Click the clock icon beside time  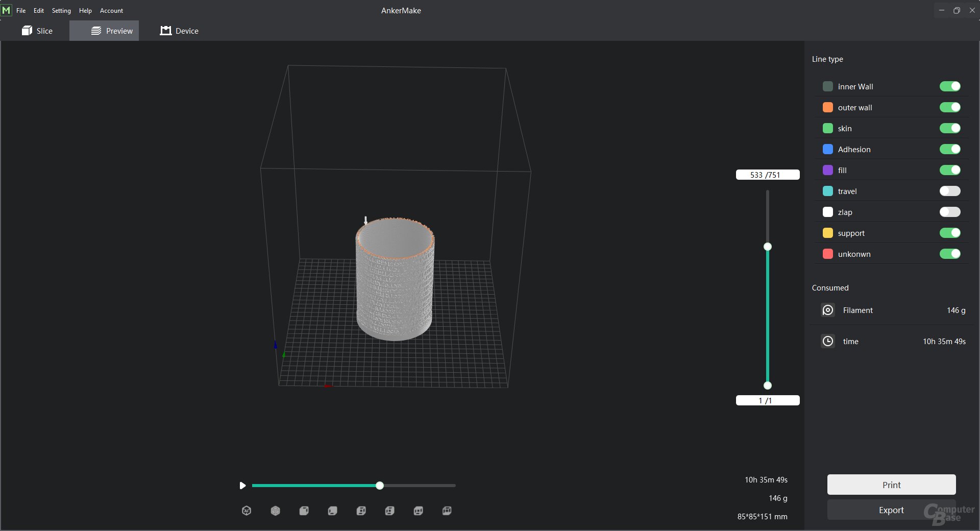(x=828, y=341)
